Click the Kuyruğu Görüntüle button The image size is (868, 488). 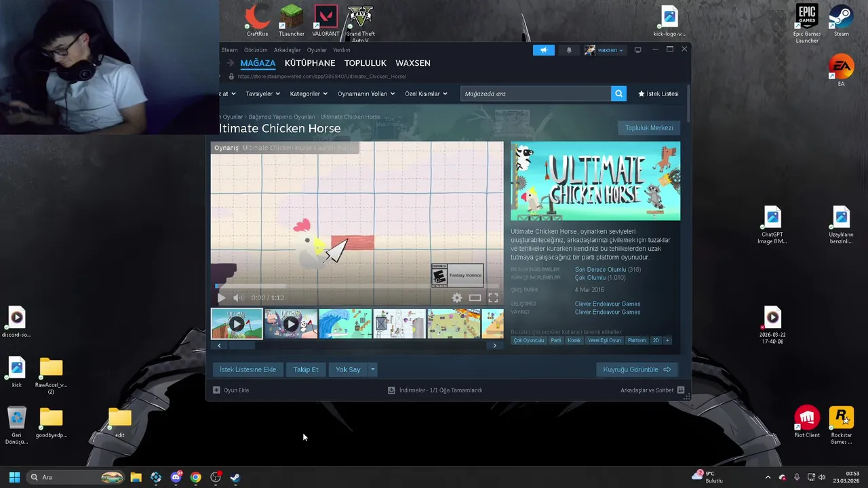tap(637, 369)
